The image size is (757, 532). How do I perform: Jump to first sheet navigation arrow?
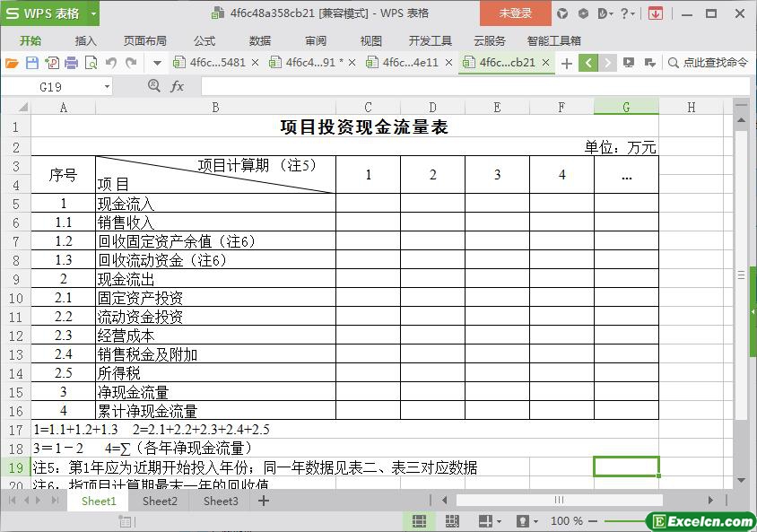[12, 501]
